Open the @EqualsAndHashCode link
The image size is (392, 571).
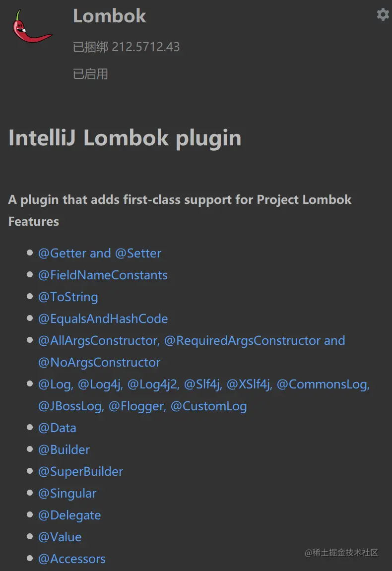pyautogui.click(x=103, y=318)
